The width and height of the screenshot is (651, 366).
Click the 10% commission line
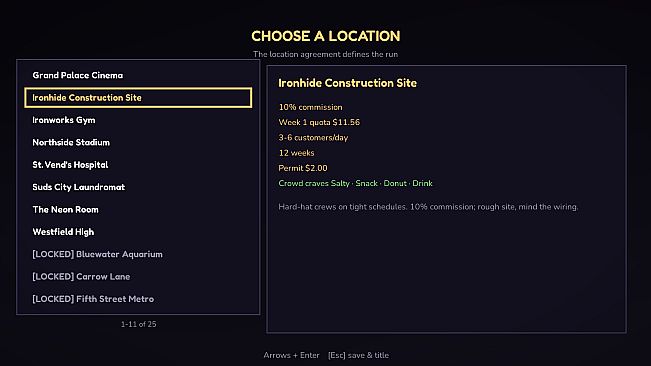[x=311, y=107]
